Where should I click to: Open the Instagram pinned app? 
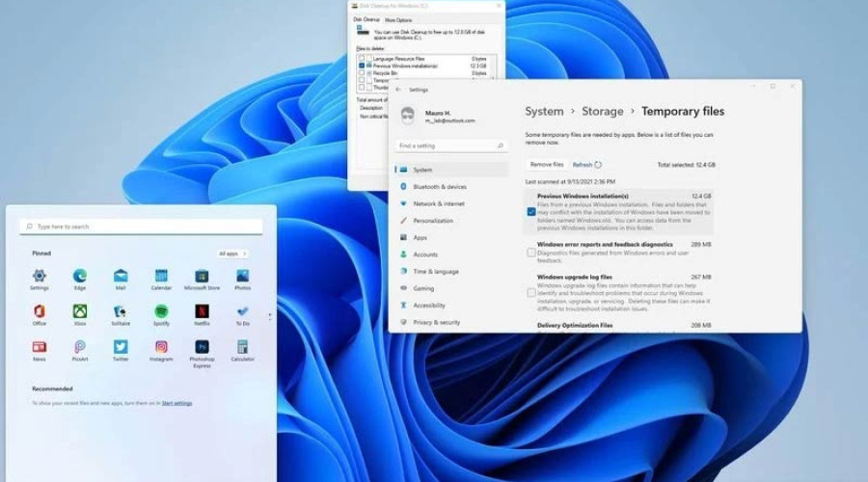coord(161,347)
